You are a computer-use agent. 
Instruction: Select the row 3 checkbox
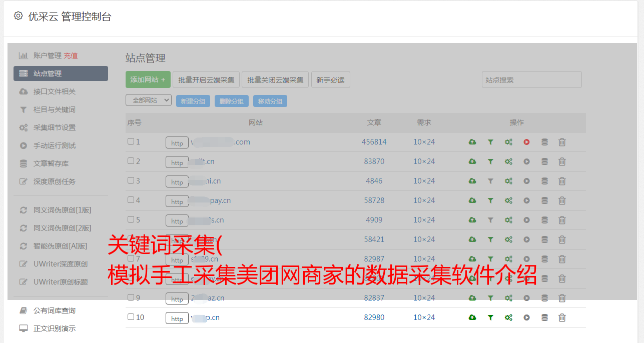pyautogui.click(x=131, y=180)
